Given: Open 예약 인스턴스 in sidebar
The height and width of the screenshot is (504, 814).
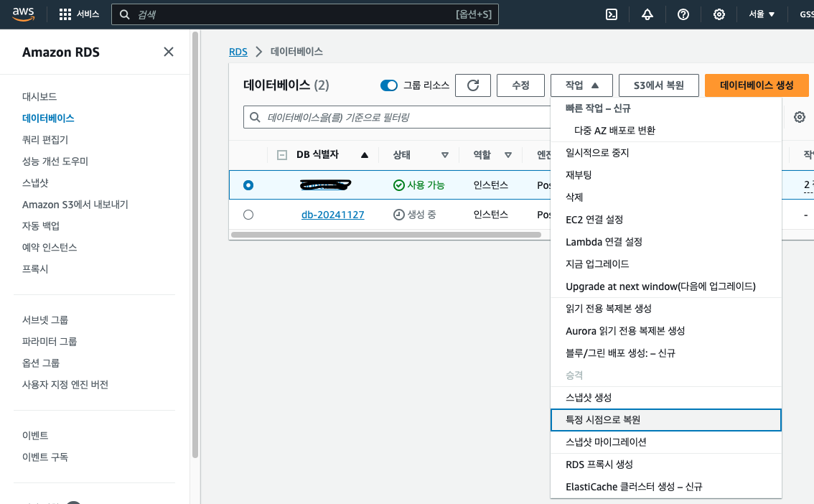Looking at the screenshot, I should coord(50,248).
